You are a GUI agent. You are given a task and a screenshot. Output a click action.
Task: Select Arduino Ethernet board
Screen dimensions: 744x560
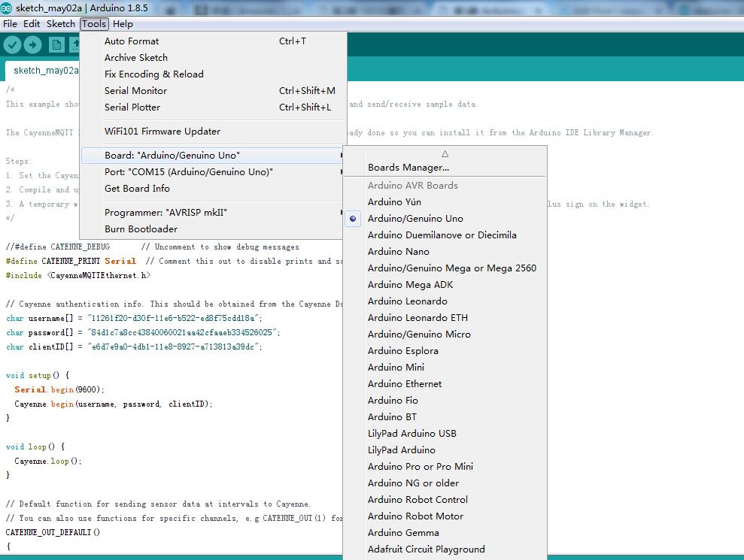445,384
